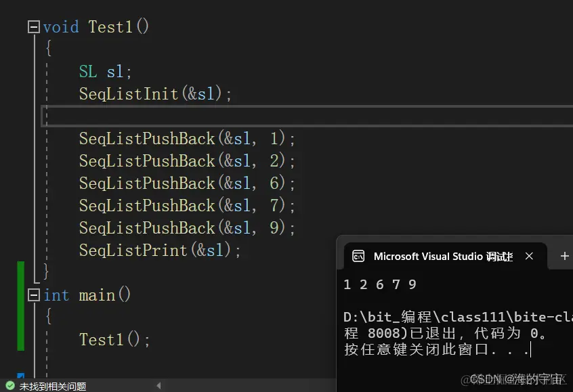
Task: Click the line 'SeqListPushBack(&sl, 9);'
Action: point(187,227)
